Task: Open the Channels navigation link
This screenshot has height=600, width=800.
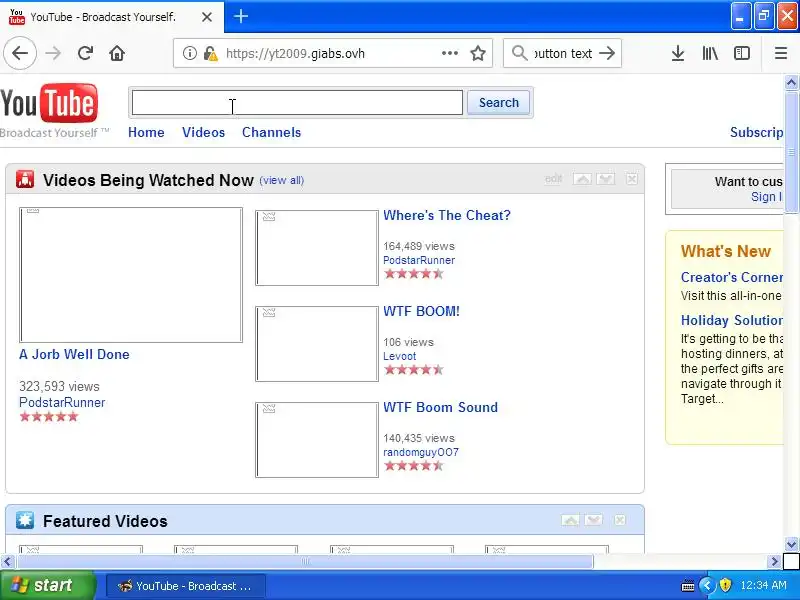Action: 271,132
